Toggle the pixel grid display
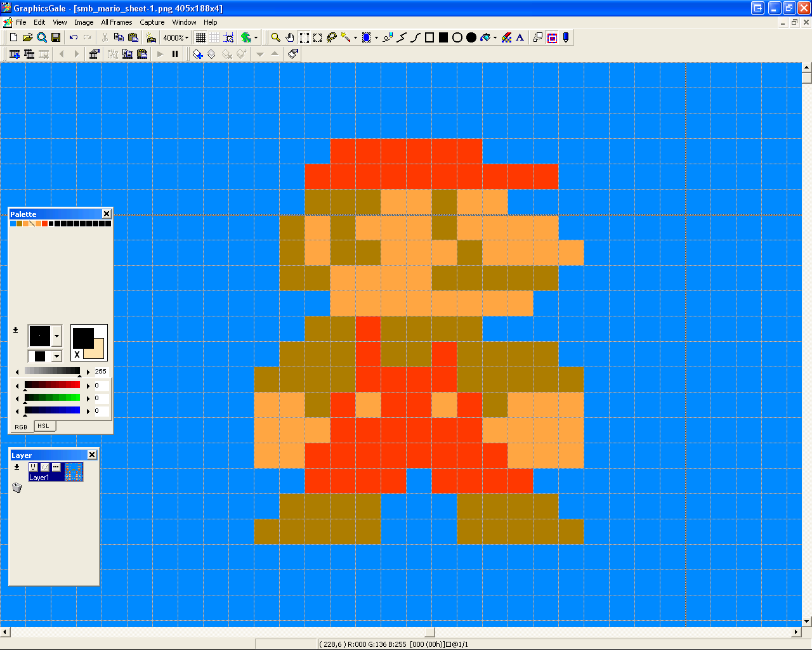The height and width of the screenshot is (650, 812). pos(200,38)
